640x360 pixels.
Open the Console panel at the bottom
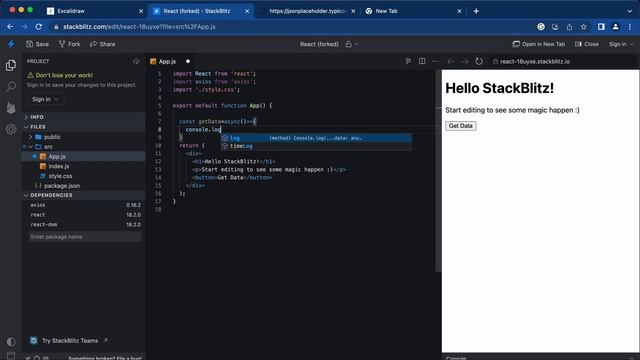tap(456, 358)
